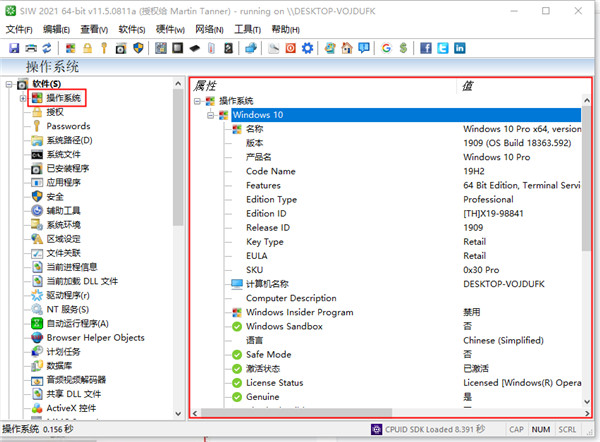Select the Edition ID property row
Viewport: 600px width, 442px height.
pyautogui.click(x=266, y=214)
